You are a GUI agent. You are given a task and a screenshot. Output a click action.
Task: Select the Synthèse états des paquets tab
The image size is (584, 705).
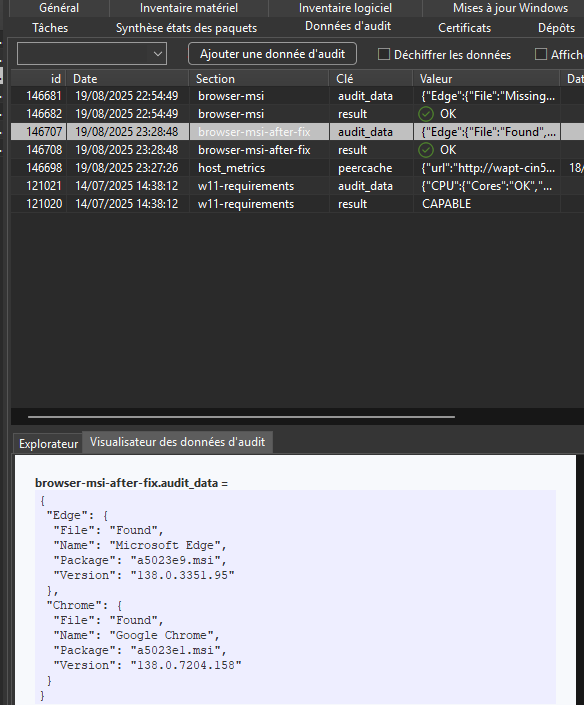pos(186,28)
